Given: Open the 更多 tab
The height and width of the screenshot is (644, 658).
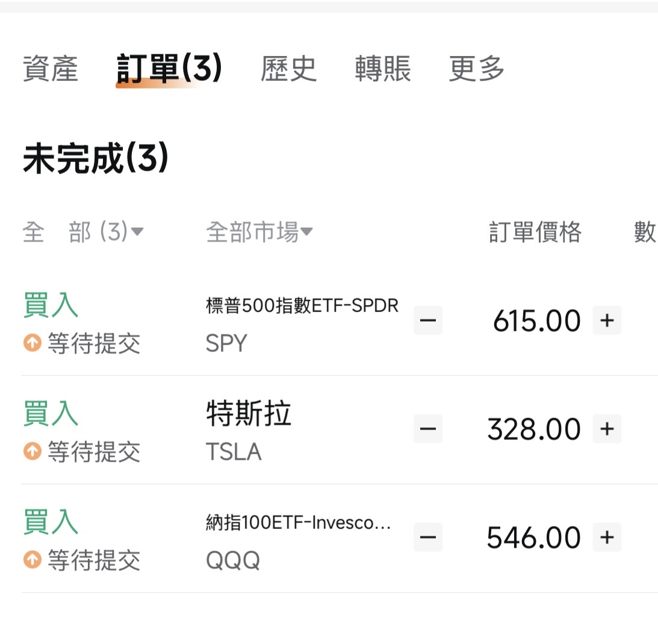Looking at the screenshot, I should tap(476, 68).
